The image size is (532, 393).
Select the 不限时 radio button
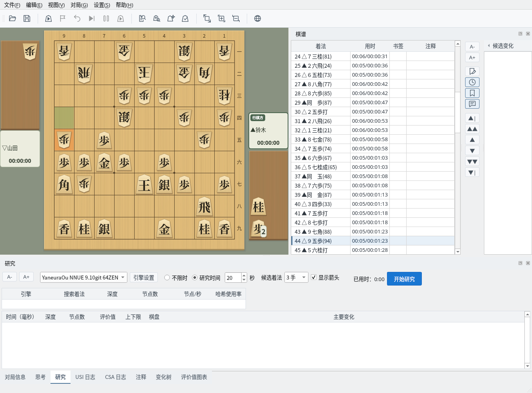click(167, 278)
